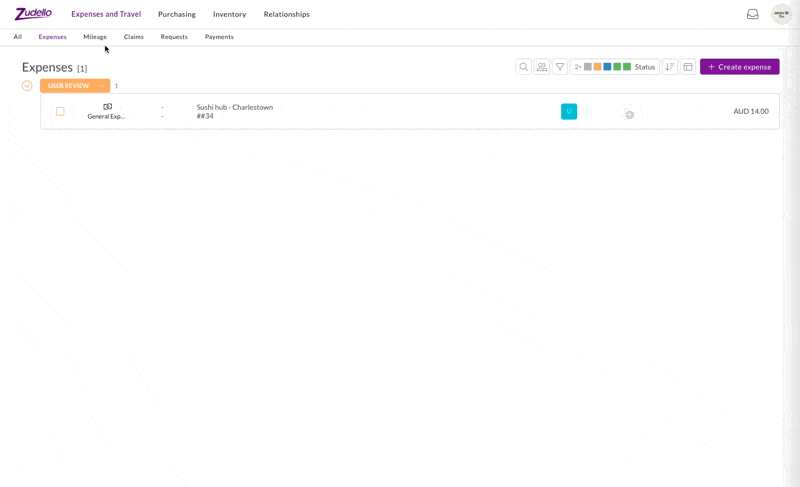
Task: Switch to the Expenses tab
Action: coord(53,37)
